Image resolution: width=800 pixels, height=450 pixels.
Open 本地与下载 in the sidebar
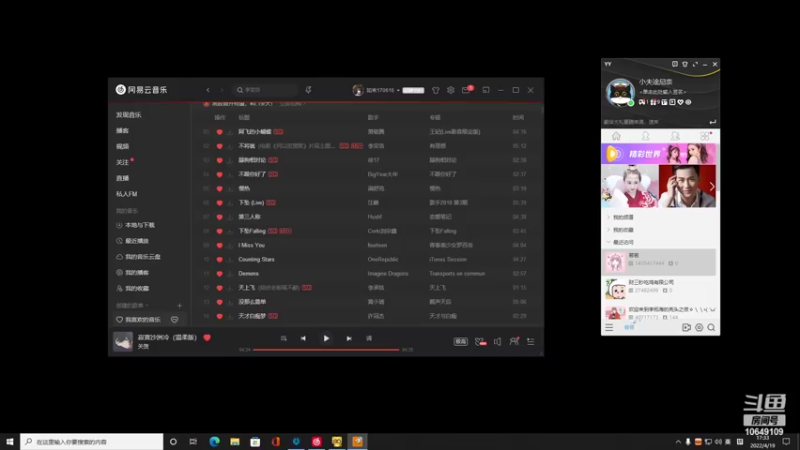(135, 225)
